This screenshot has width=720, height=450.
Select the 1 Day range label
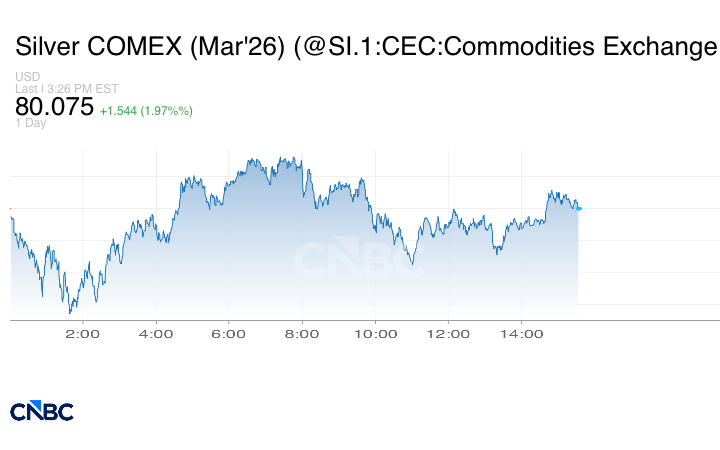[x=31, y=123]
